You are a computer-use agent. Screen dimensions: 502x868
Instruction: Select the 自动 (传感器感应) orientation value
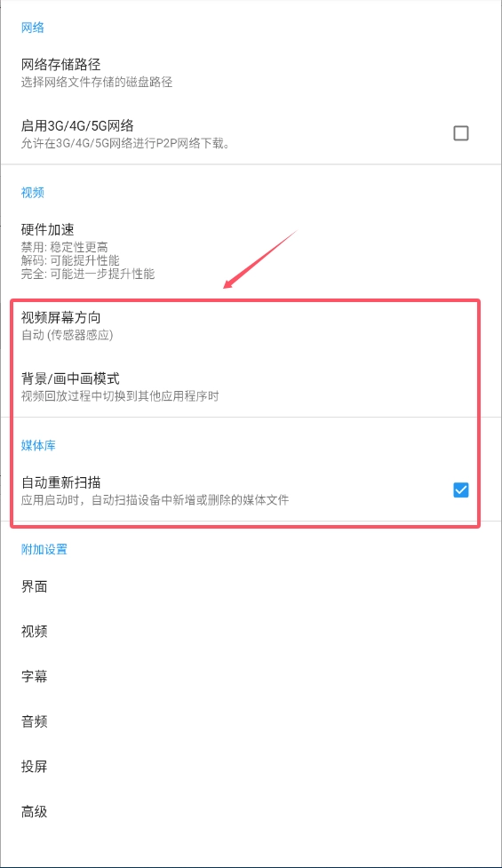tap(67, 336)
